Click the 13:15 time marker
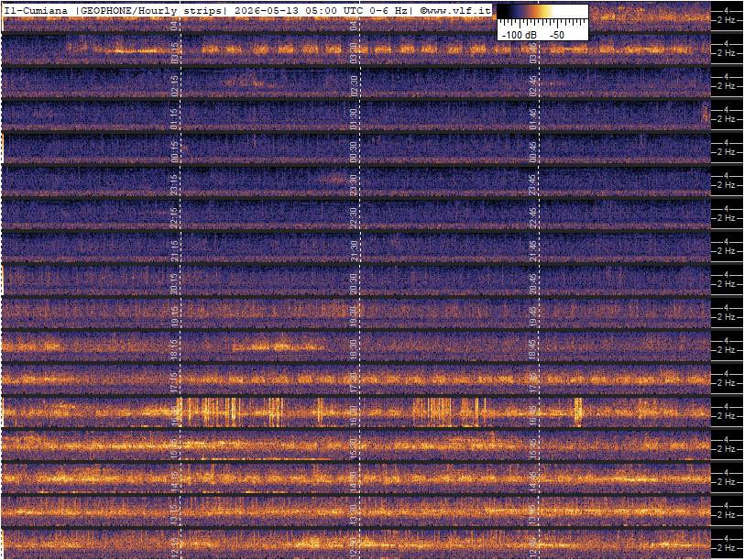 coord(174,514)
